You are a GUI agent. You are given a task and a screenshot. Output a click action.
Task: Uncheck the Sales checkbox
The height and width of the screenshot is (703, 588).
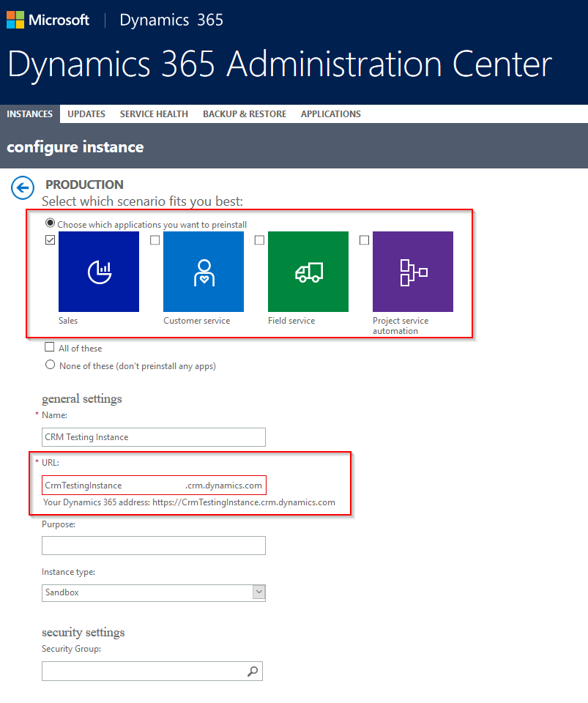pos(51,240)
